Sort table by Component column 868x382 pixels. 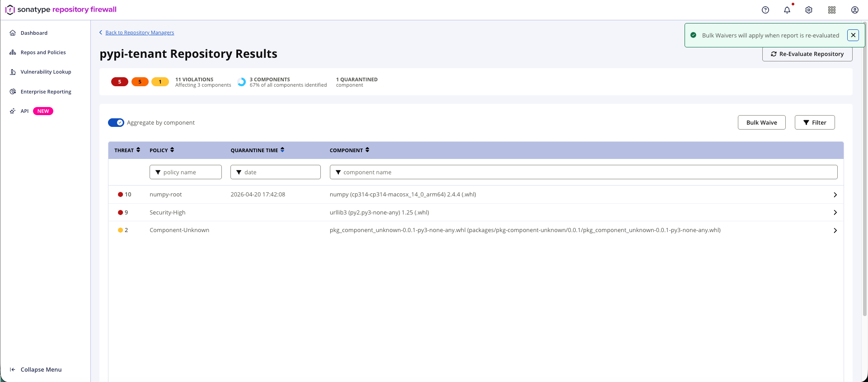349,150
